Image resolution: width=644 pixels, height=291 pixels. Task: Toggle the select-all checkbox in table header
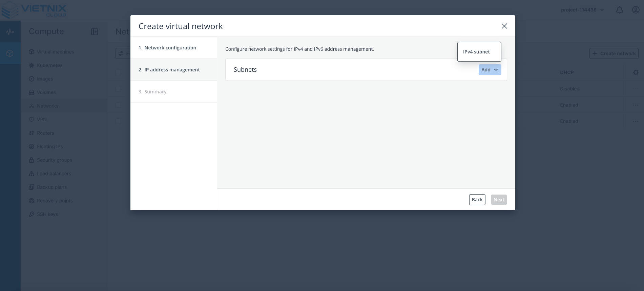118,72
